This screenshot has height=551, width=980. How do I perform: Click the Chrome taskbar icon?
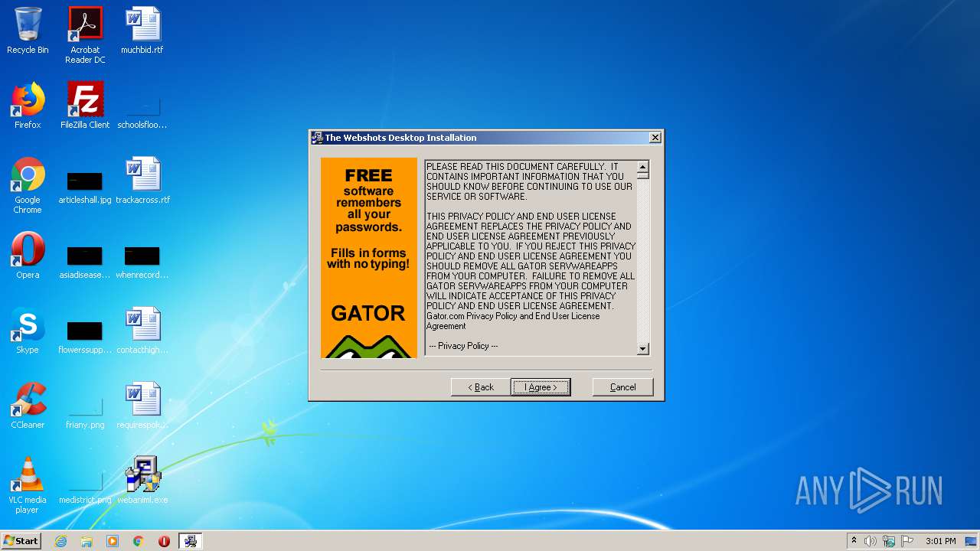pyautogui.click(x=139, y=541)
